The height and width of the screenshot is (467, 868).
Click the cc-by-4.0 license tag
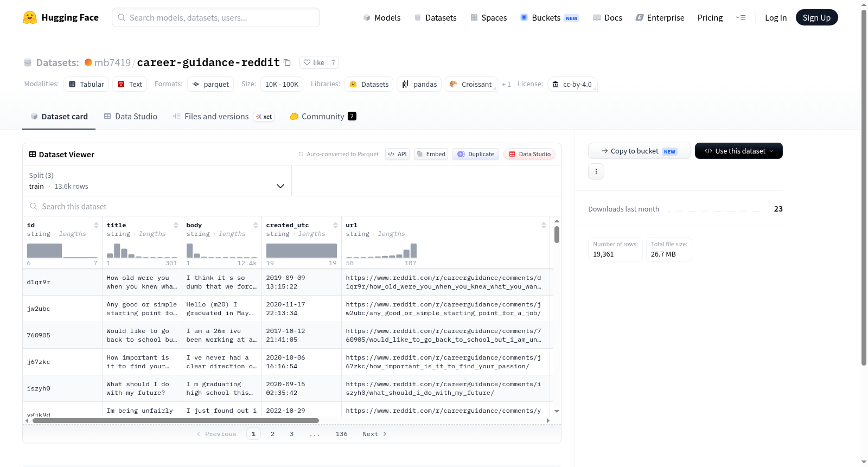[572, 84]
